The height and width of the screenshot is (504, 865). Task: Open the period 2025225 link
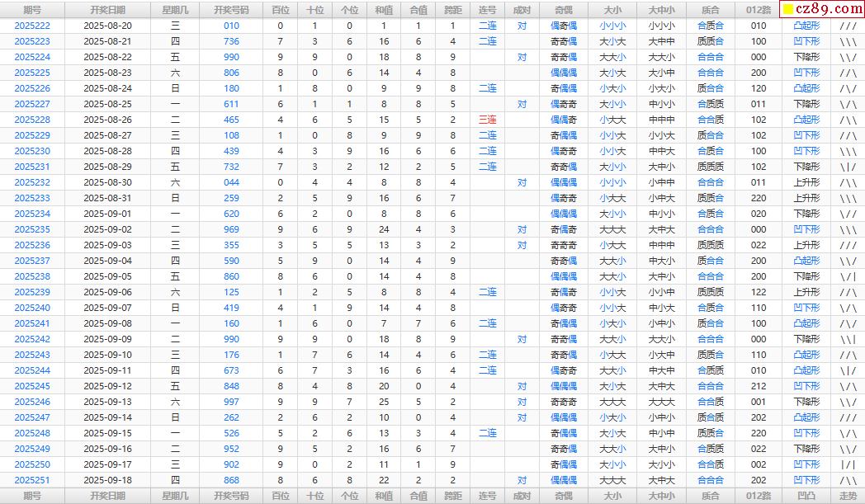(32, 73)
